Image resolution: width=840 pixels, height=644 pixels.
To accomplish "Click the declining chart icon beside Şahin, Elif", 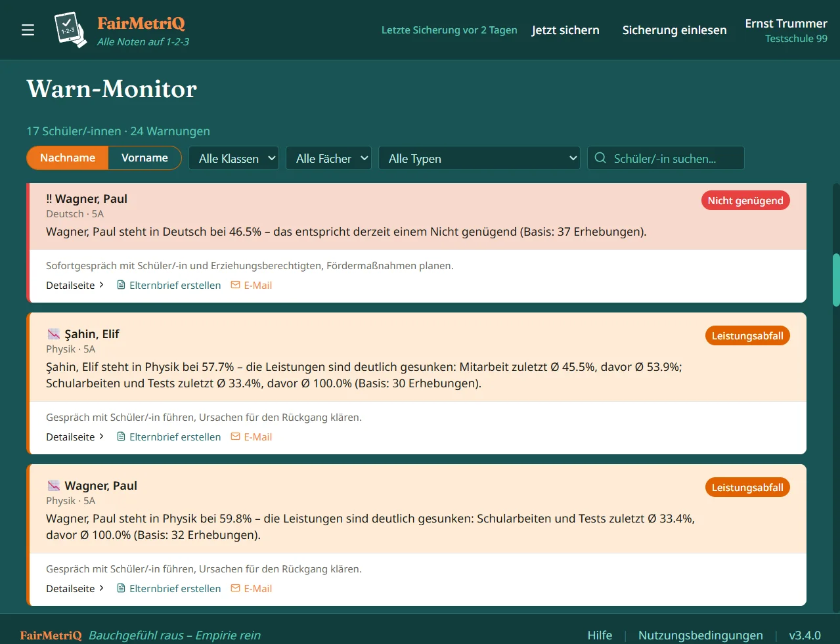I will 54,334.
